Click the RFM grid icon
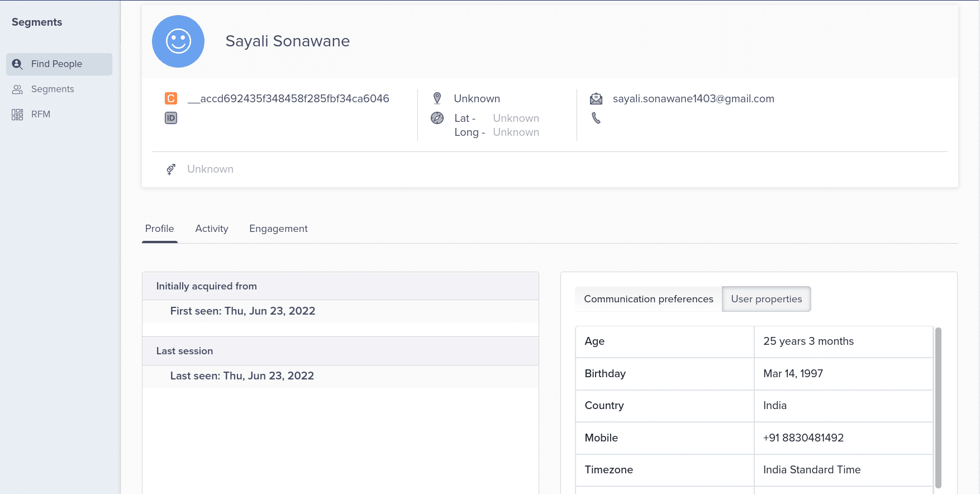This screenshot has width=980, height=494. pyautogui.click(x=17, y=115)
